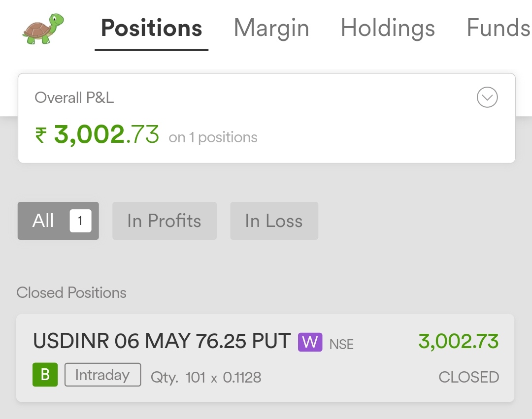Click the Intraday product tag
This screenshot has width=532, height=419.
click(x=103, y=375)
